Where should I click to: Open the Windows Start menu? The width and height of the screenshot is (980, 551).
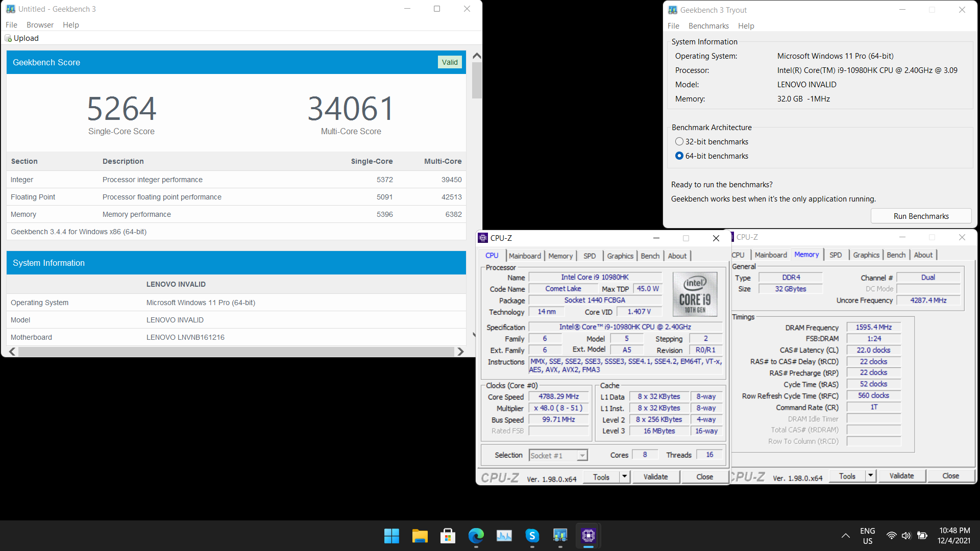point(391,536)
